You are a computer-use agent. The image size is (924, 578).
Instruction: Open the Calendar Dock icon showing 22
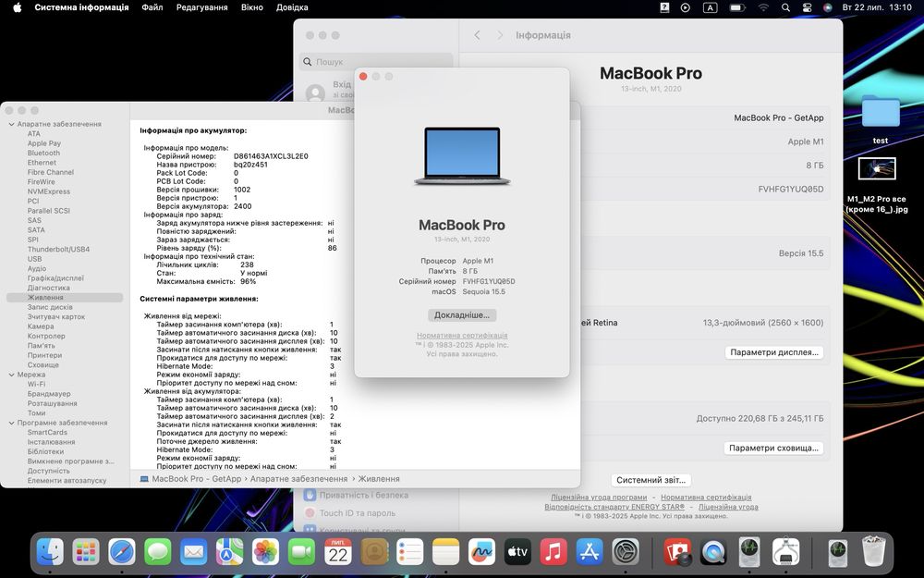click(338, 553)
